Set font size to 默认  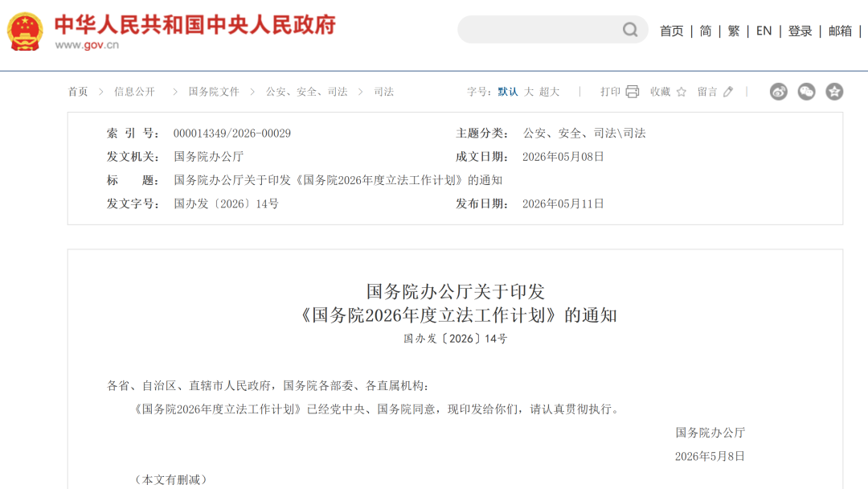(508, 92)
